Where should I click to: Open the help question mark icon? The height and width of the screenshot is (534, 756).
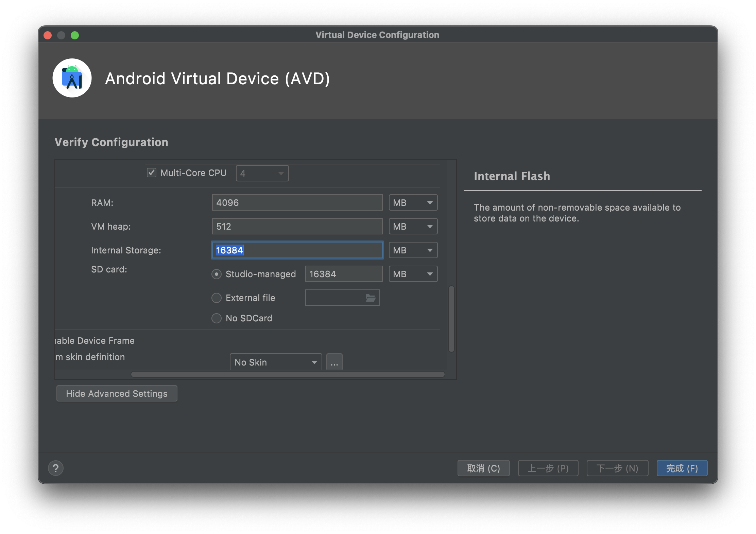(56, 468)
